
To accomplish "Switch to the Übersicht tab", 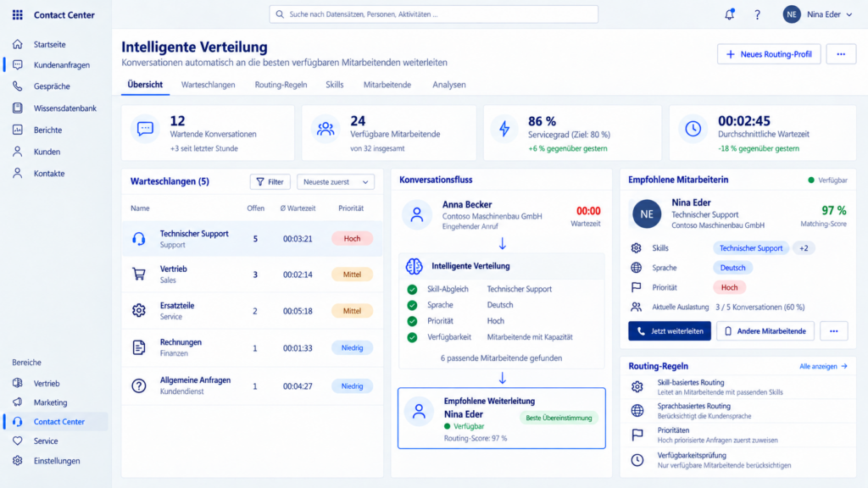I will [x=145, y=85].
